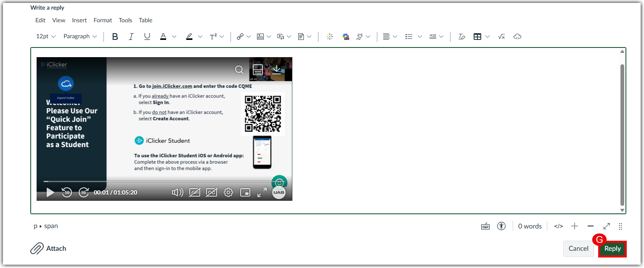
Task: Open the accessibility checker
Action: [501, 226]
